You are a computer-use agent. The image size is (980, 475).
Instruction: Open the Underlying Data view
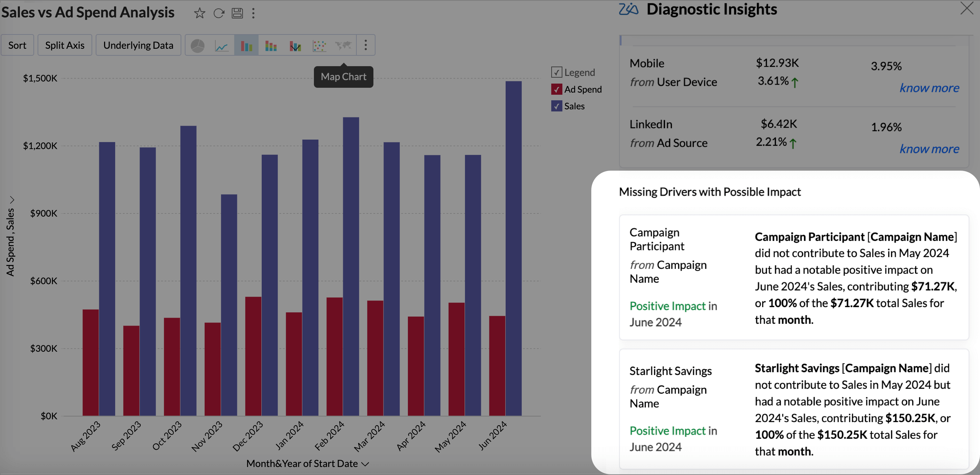pyautogui.click(x=138, y=45)
